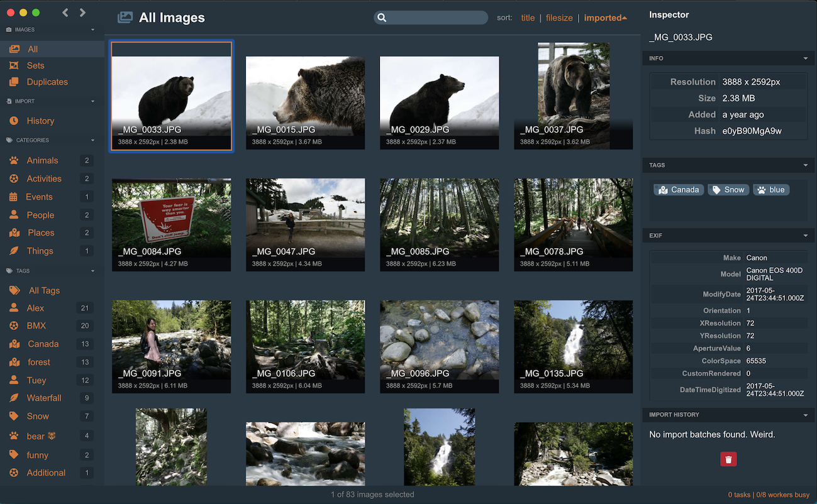This screenshot has height=504, width=817.
Task: Open the Animals category
Action: (42, 160)
